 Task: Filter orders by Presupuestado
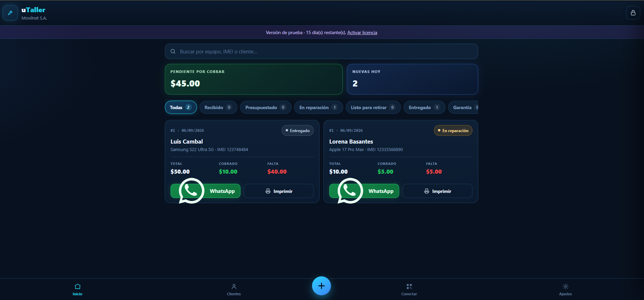(x=265, y=107)
